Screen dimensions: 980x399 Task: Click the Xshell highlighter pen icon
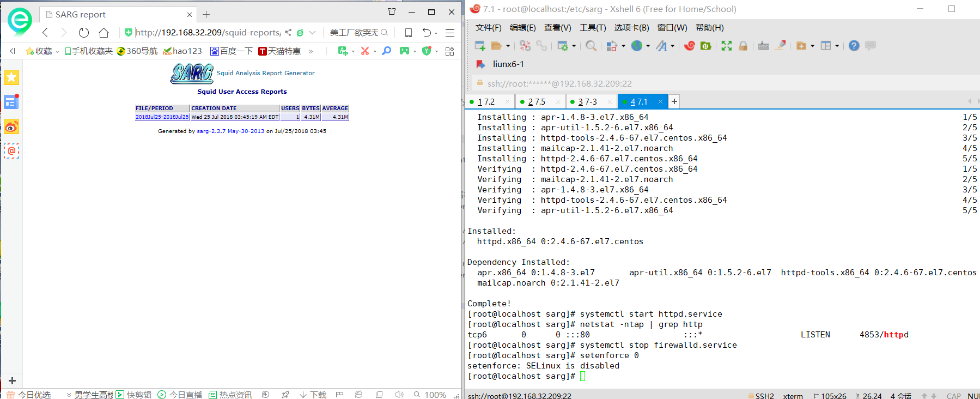click(781, 46)
